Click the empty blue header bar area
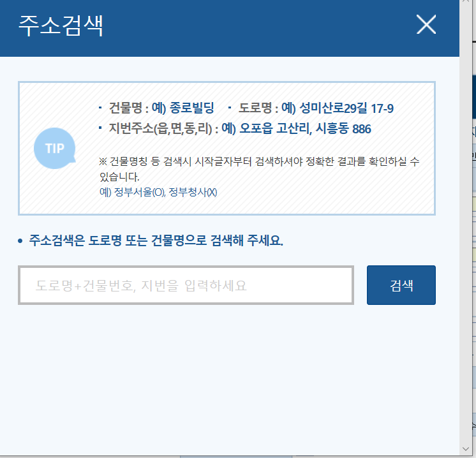The height and width of the screenshot is (458, 476). pos(258,27)
